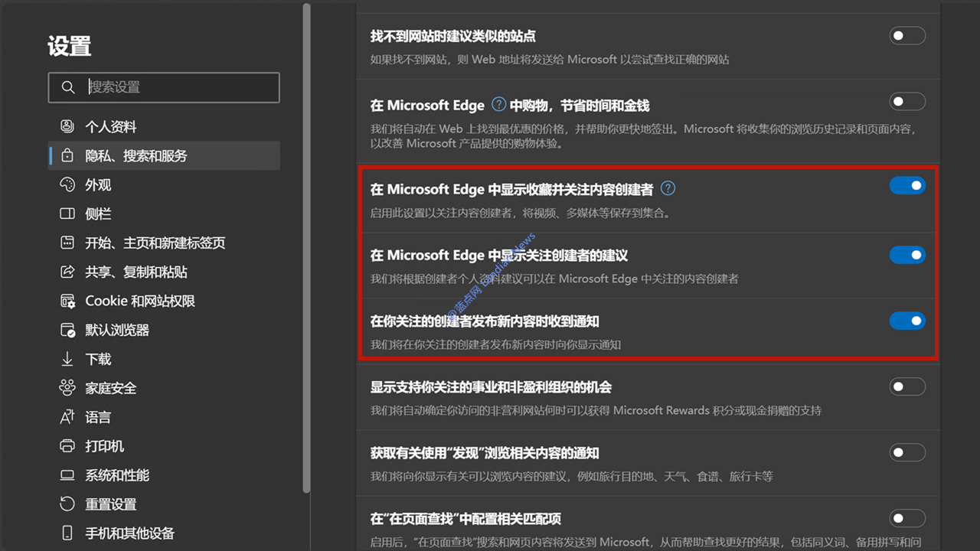Open 个人资料 settings page
This screenshot has width=980, height=551.
pyautogui.click(x=164, y=126)
